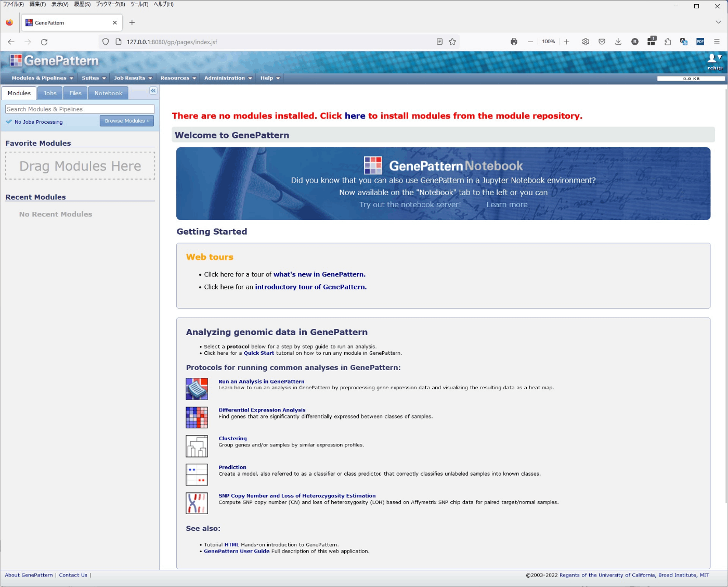
Task: Open 'what's new in GenePattern' tour link
Action: [x=319, y=274]
